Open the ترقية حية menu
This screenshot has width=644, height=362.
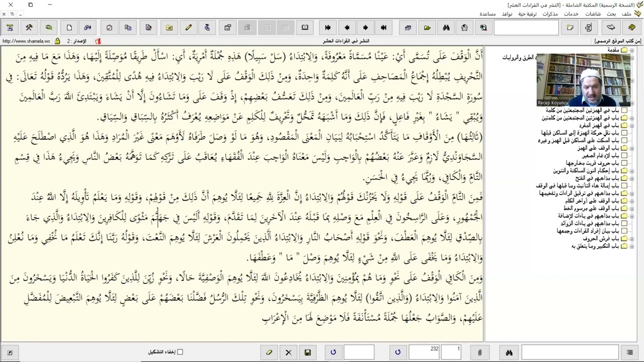click(x=527, y=14)
